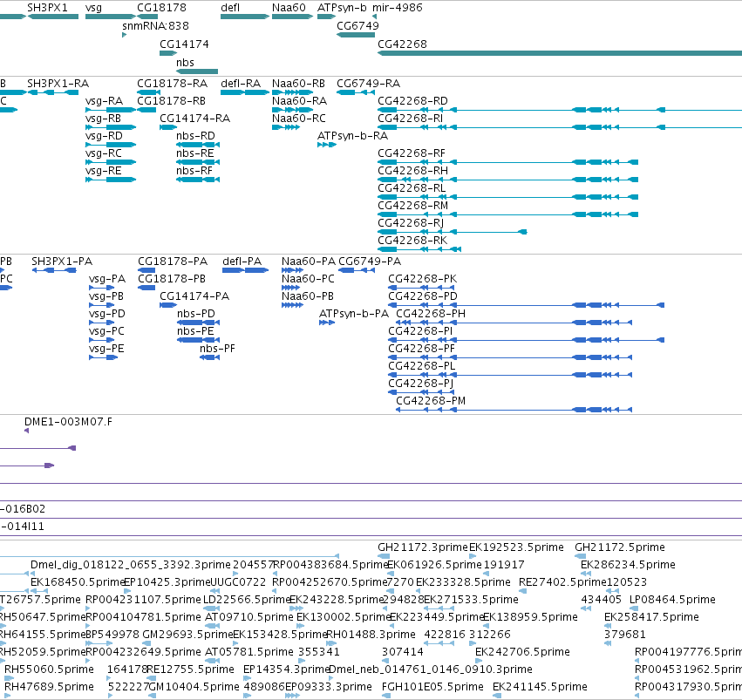The image size is (742, 700).
Task: Click the SH3PX1 gene label
Action: (x=47, y=8)
